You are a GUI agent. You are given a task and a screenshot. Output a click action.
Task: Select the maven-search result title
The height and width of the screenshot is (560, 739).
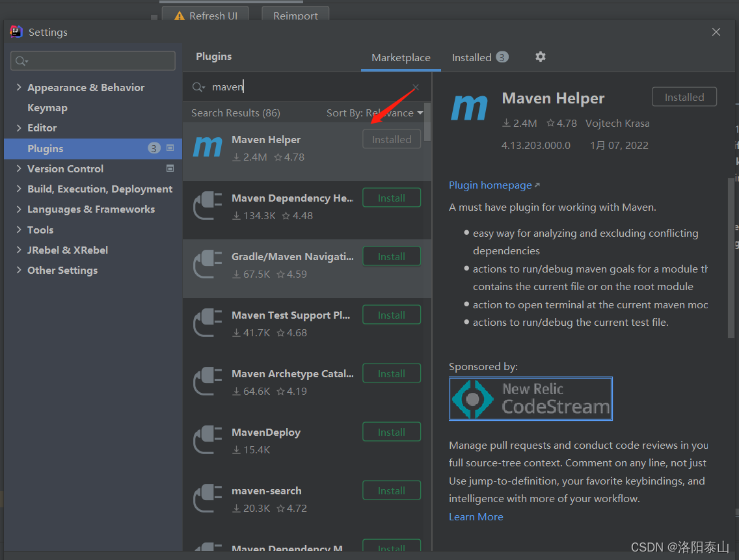[x=266, y=490]
